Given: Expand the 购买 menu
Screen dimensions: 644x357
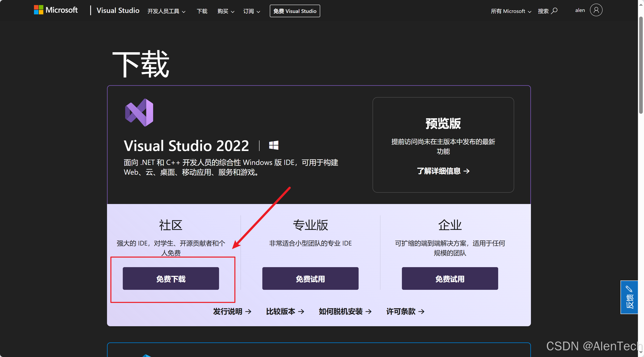Looking at the screenshot, I should (226, 11).
